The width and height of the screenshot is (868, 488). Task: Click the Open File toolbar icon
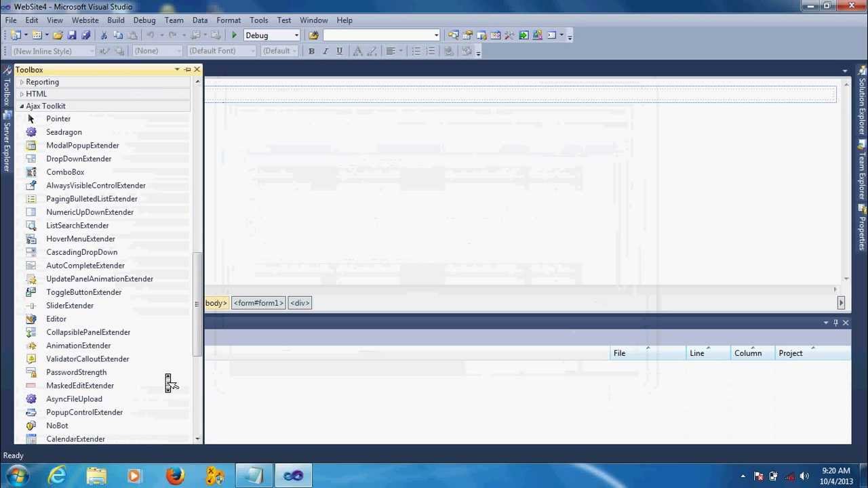(58, 35)
